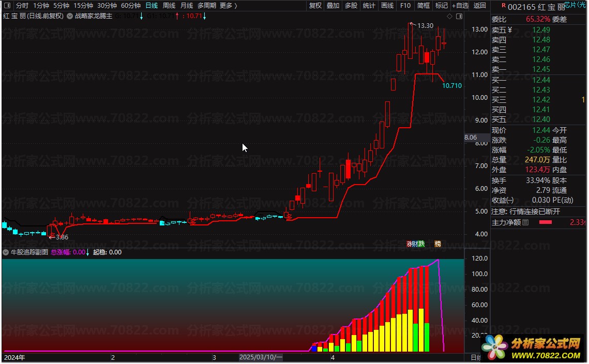
Task: Click the 总量 value 247.0万
Action: [x=537, y=160]
